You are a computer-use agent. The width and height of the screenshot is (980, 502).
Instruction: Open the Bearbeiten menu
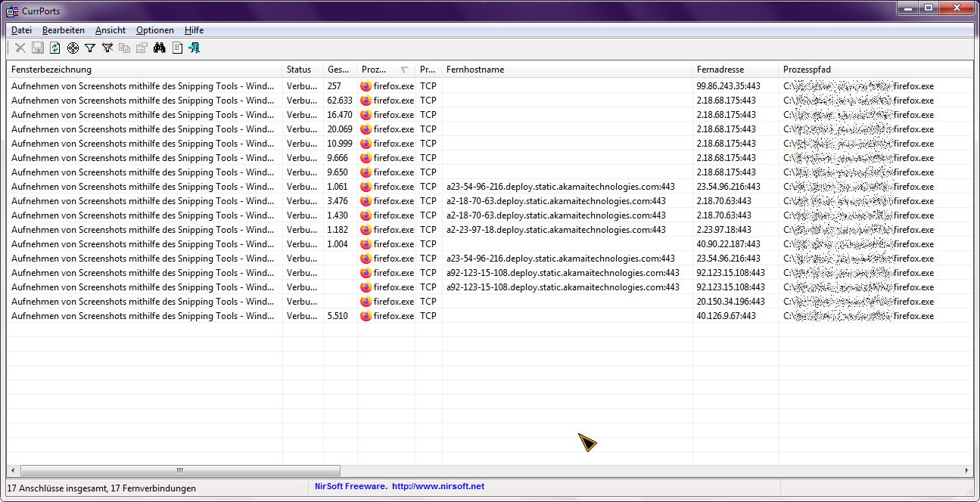click(x=64, y=30)
